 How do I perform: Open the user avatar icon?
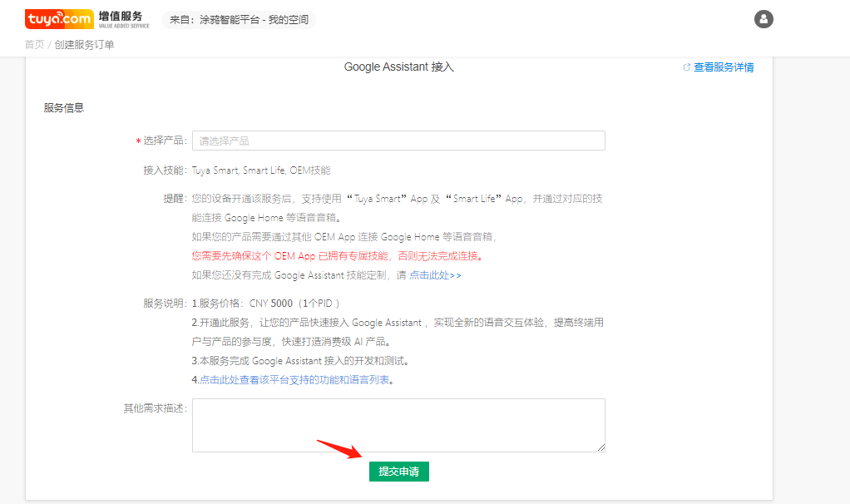[764, 19]
